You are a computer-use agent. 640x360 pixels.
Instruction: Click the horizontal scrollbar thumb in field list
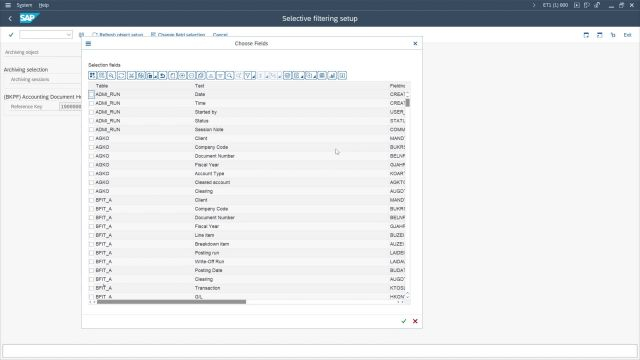click(171, 302)
